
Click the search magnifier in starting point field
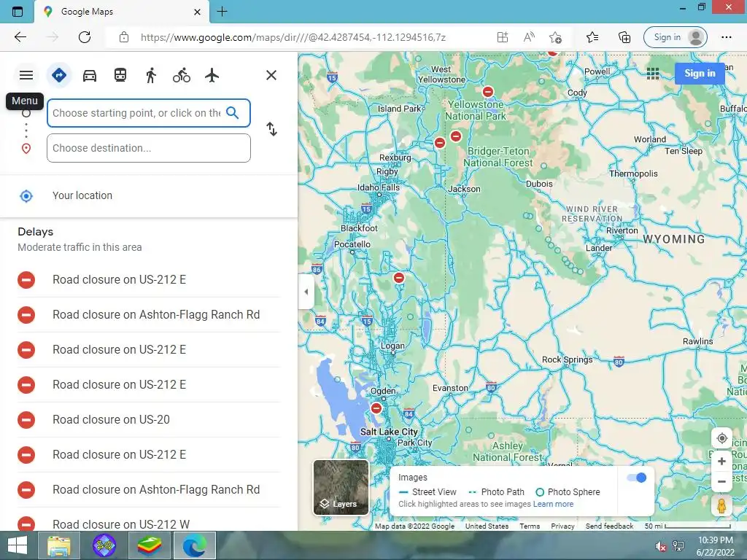233,113
